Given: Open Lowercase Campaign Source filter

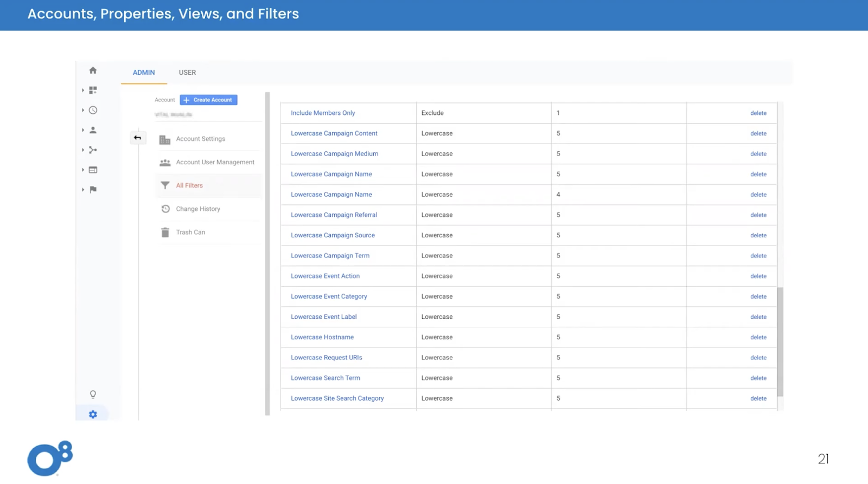Looking at the screenshot, I should [333, 235].
